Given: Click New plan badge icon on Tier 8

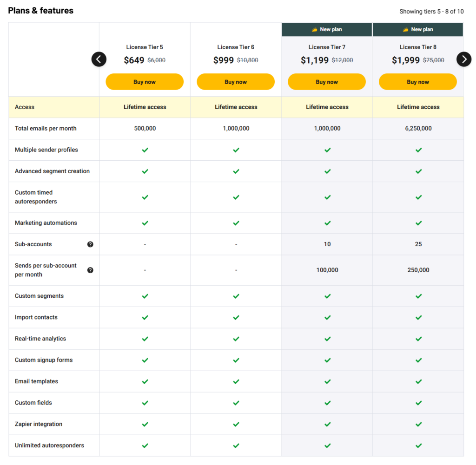Looking at the screenshot, I should tap(405, 29).
